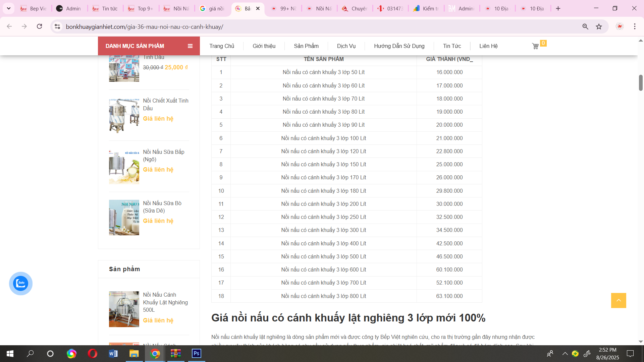Click the site information icon in address bar

[57, 26]
